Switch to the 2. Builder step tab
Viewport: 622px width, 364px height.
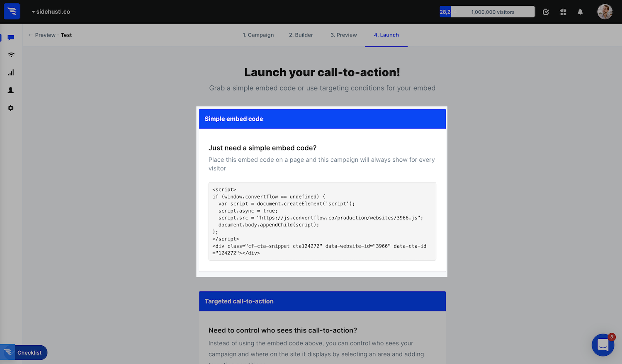301,35
